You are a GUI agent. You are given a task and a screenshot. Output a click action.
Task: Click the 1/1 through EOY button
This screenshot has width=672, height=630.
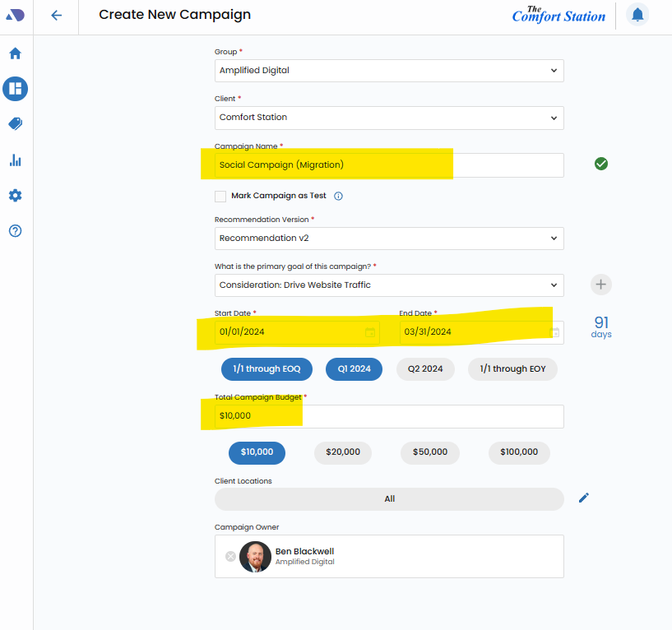pyautogui.click(x=512, y=369)
